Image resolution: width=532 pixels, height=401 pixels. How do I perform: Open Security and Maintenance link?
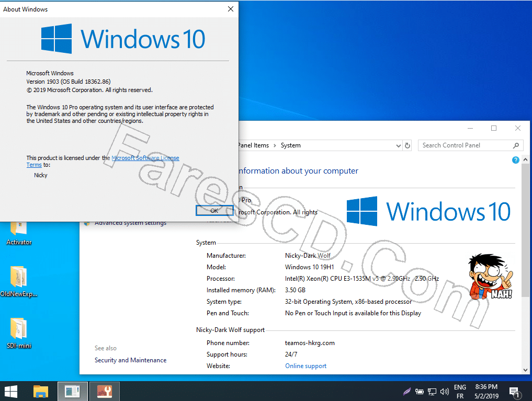pyautogui.click(x=131, y=360)
